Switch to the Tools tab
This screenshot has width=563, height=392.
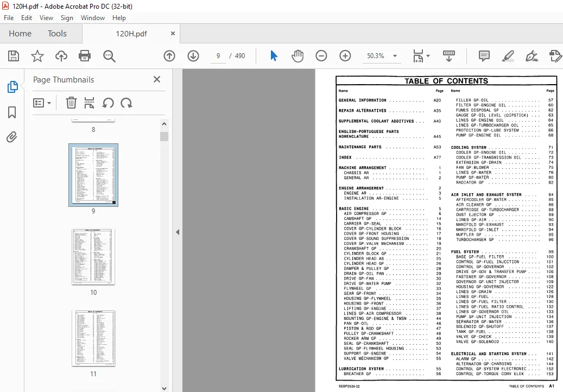pyautogui.click(x=57, y=34)
